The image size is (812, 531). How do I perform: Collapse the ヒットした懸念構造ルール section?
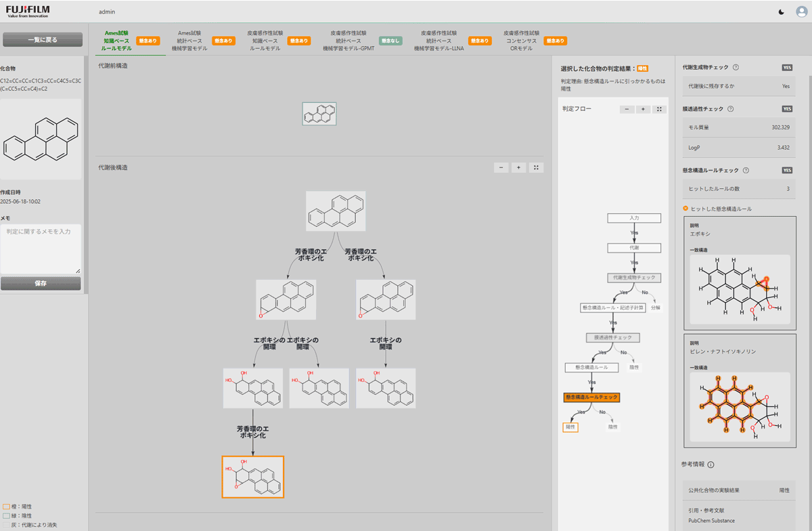click(686, 209)
